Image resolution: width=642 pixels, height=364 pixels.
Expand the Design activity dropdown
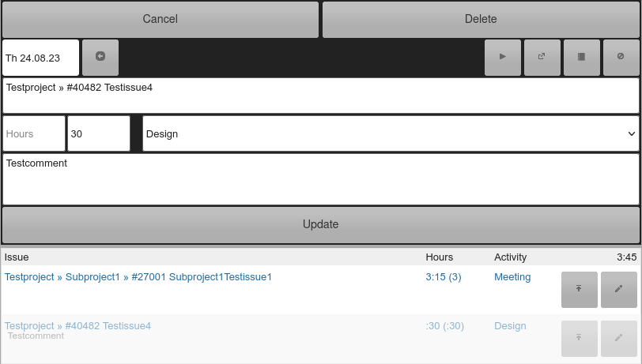pyautogui.click(x=391, y=133)
